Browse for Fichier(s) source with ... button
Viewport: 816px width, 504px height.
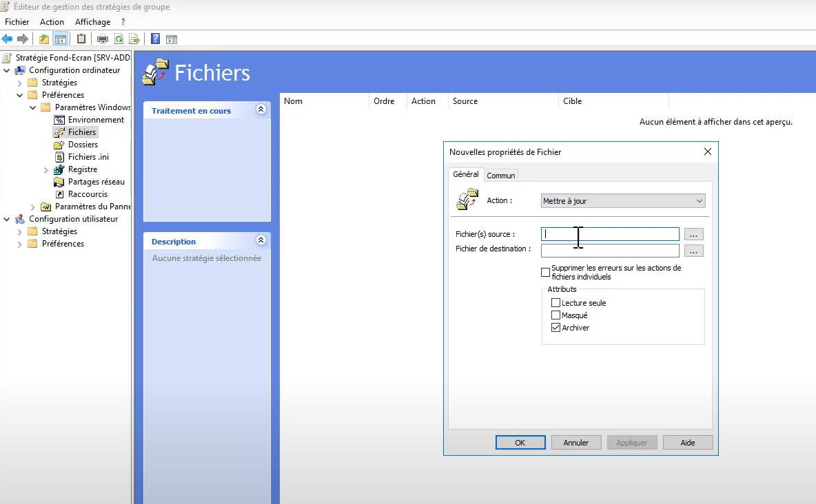click(x=694, y=235)
